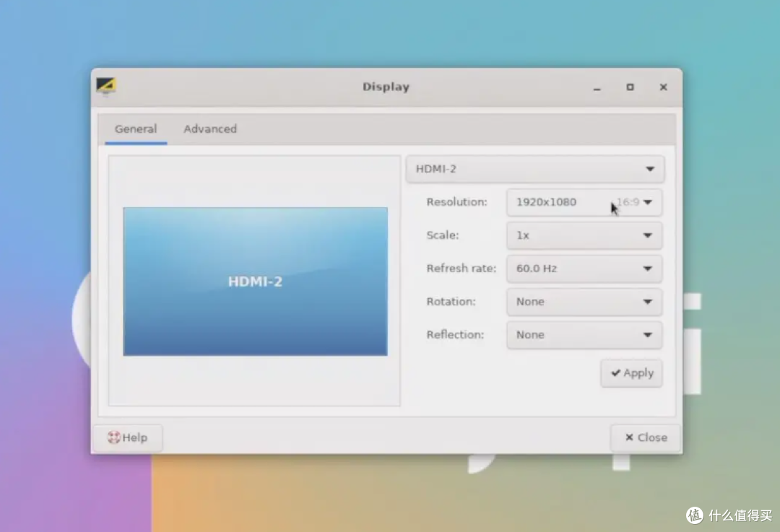
Task: Click the Resolution label text
Action: coord(456,202)
